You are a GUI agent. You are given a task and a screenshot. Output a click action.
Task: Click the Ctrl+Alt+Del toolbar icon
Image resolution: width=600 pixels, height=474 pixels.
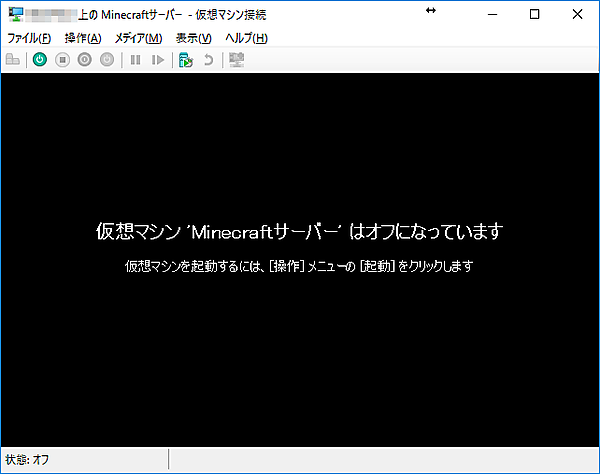pos(13,60)
